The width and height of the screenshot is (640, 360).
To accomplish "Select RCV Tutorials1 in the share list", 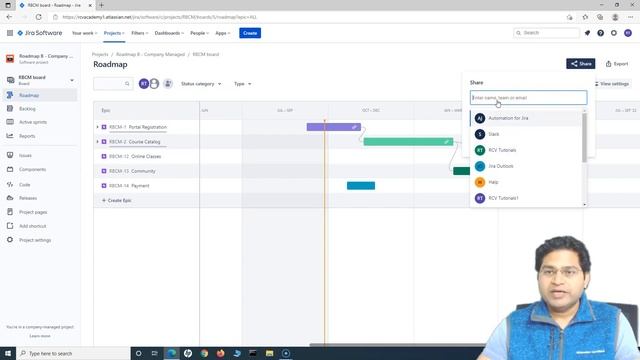I will (x=526, y=198).
